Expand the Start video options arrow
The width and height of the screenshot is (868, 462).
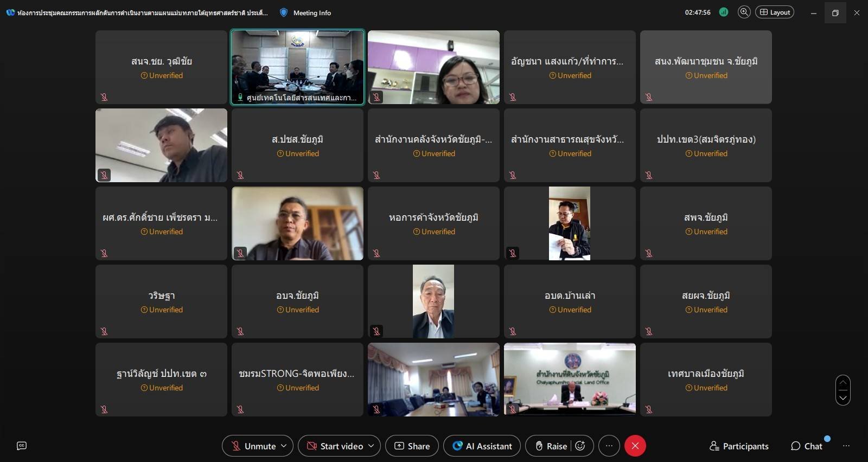pyautogui.click(x=371, y=446)
